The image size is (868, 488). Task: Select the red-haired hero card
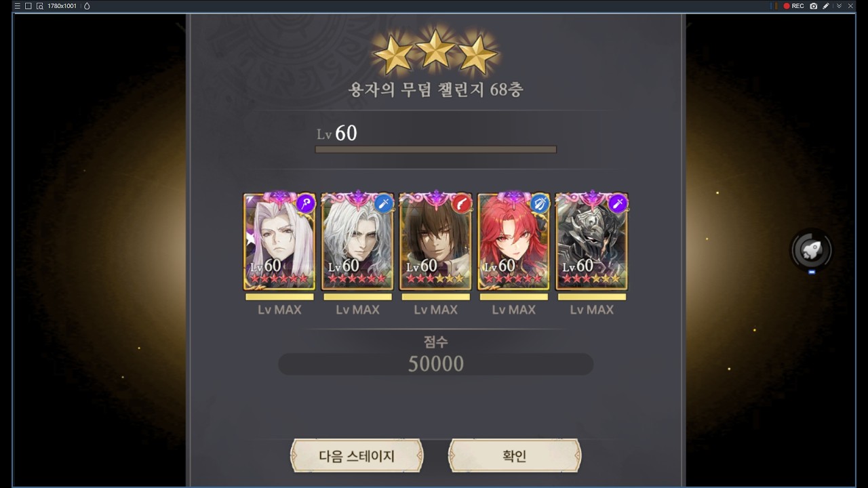513,241
